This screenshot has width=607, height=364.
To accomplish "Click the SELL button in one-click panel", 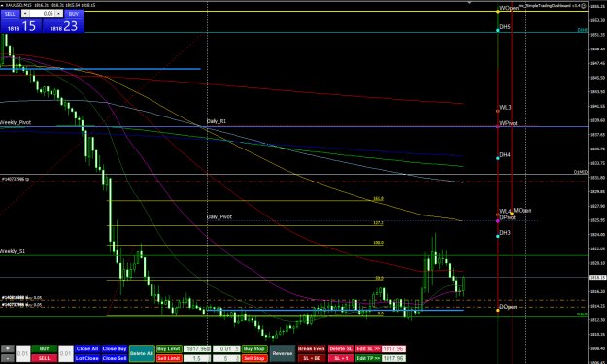I will pyautogui.click(x=10, y=14).
